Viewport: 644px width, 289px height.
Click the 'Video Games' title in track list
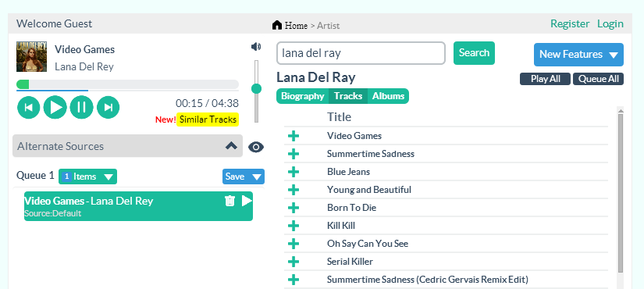[x=354, y=136]
